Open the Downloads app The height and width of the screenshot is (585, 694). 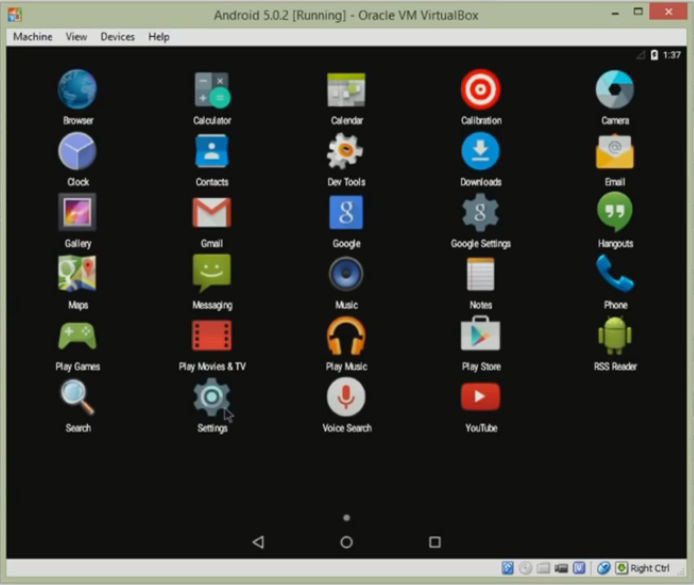(481, 151)
